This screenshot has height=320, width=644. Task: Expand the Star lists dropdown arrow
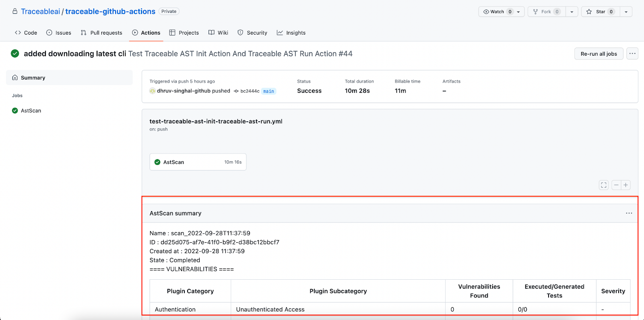click(x=626, y=12)
